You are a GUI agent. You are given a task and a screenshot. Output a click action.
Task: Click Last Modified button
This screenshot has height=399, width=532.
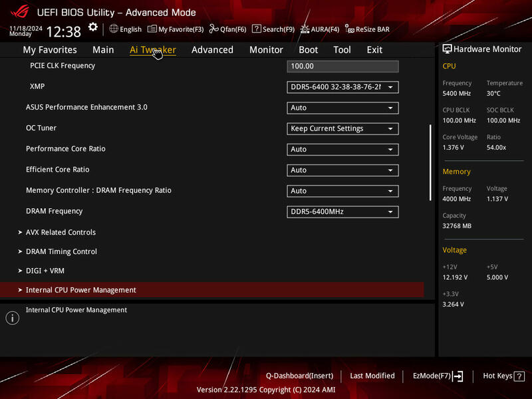click(372, 376)
